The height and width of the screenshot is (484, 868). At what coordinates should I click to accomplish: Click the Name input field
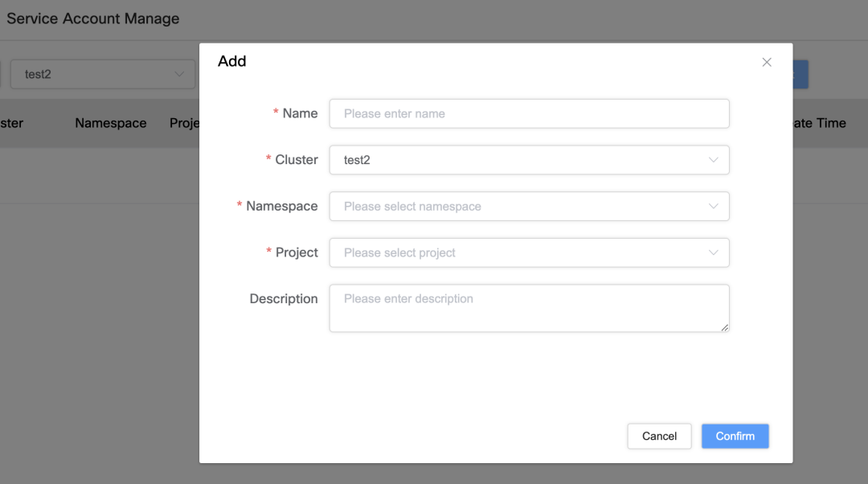[x=529, y=113]
